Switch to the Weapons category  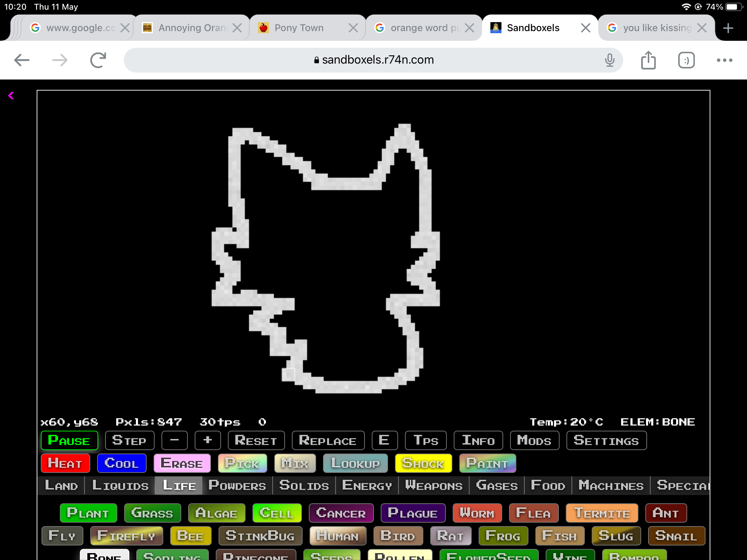(x=434, y=485)
